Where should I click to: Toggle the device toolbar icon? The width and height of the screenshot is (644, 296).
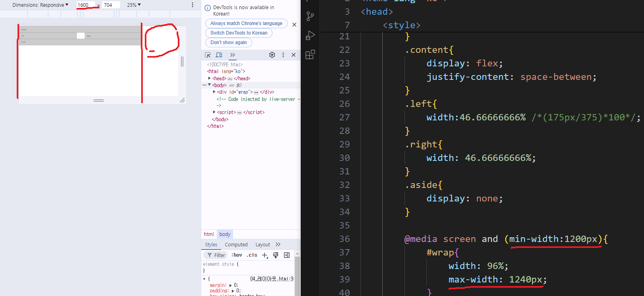click(219, 55)
